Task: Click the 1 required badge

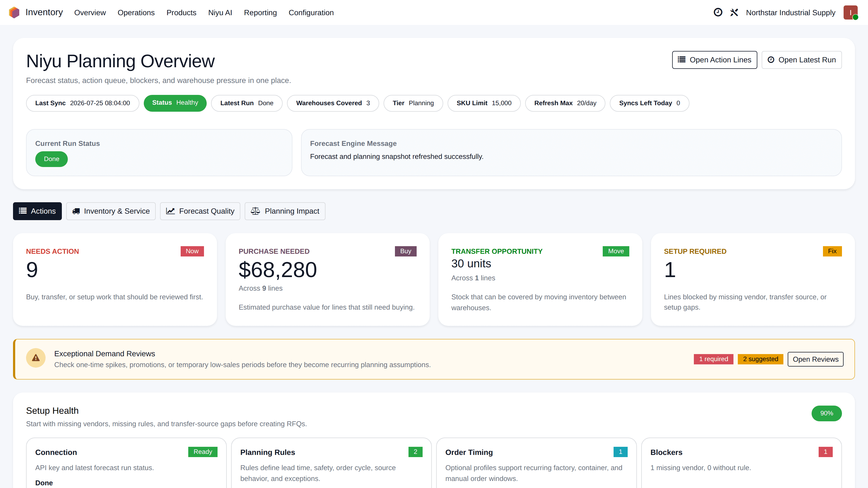Action: click(713, 359)
